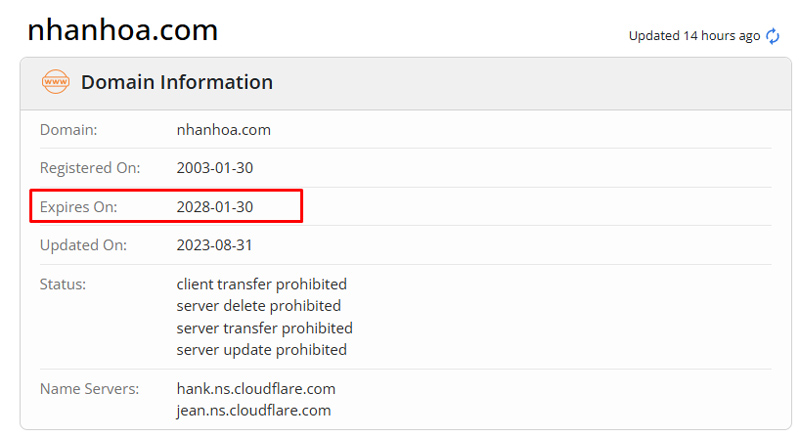Click the 'Name Servers:' label
The height and width of the screenshot is (437, 800).
[x=89, y=388]
